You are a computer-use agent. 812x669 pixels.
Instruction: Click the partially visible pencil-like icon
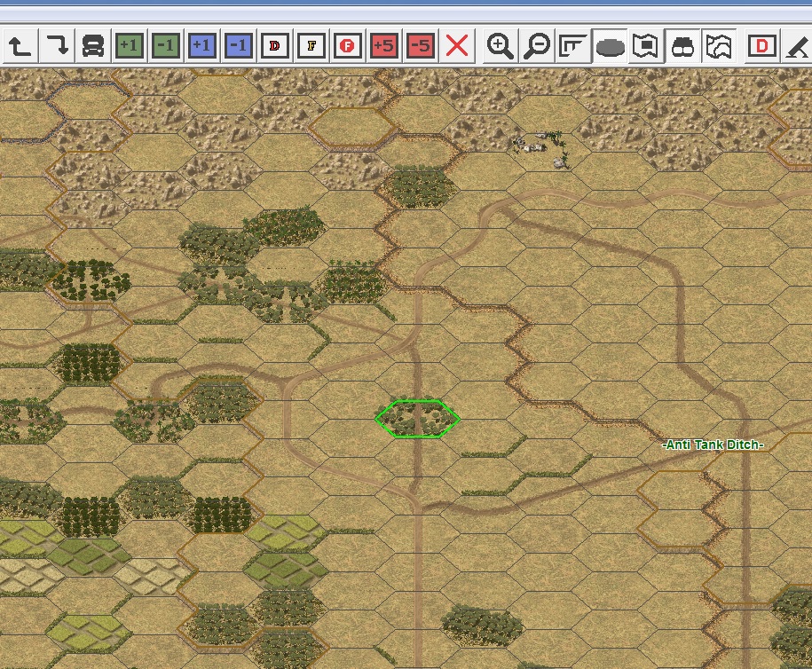(797, 46)
